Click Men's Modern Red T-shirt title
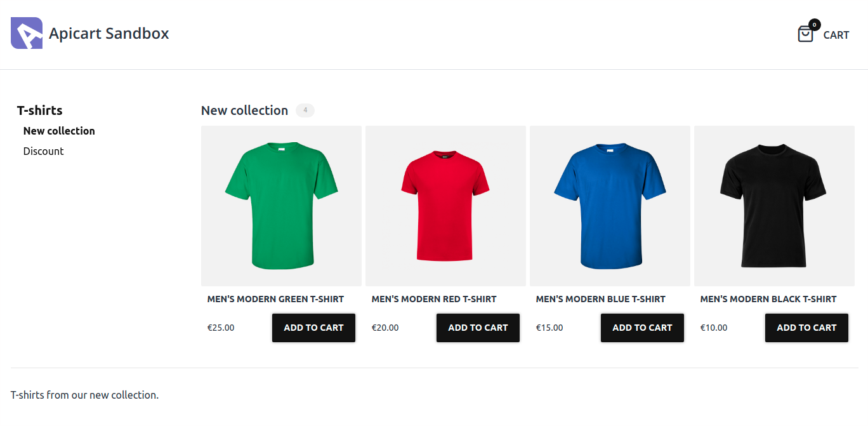868x426 pixels. [x=434, y=299]
